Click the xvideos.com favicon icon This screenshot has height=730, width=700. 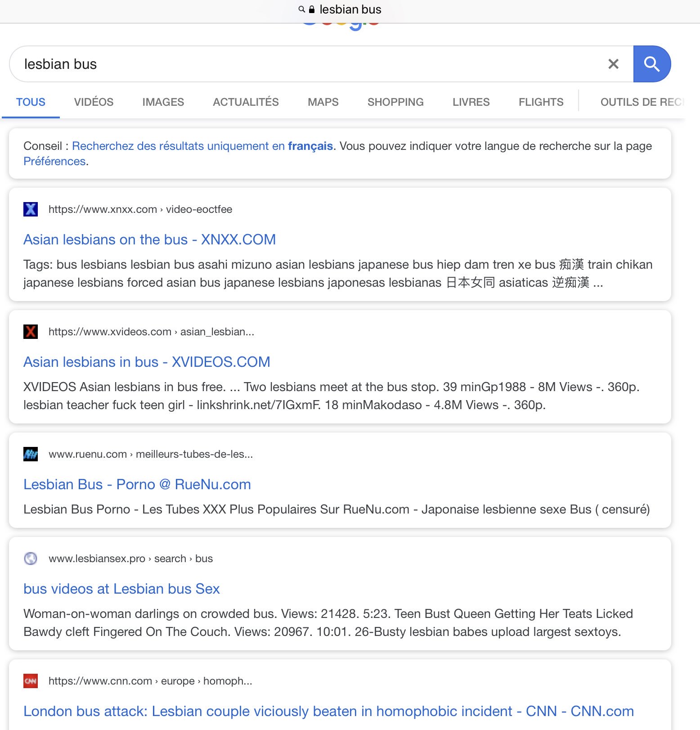(x=31, y=332)
